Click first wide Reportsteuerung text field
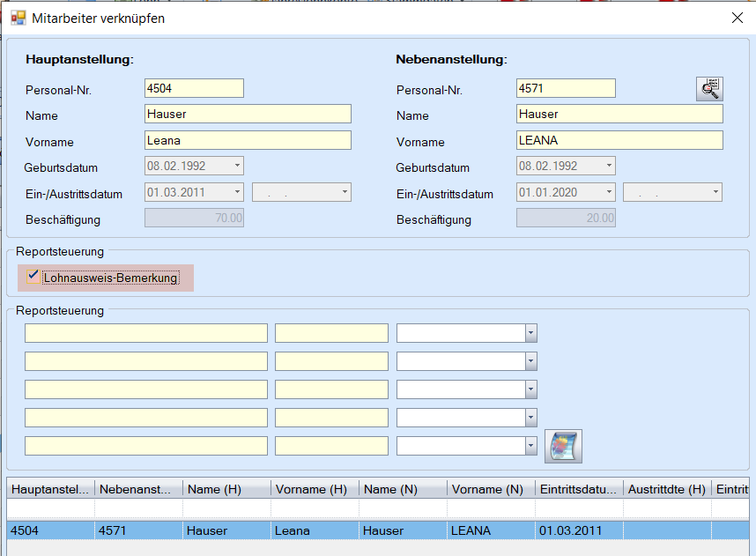Screen dimensions: 756x556 point(146,333)
